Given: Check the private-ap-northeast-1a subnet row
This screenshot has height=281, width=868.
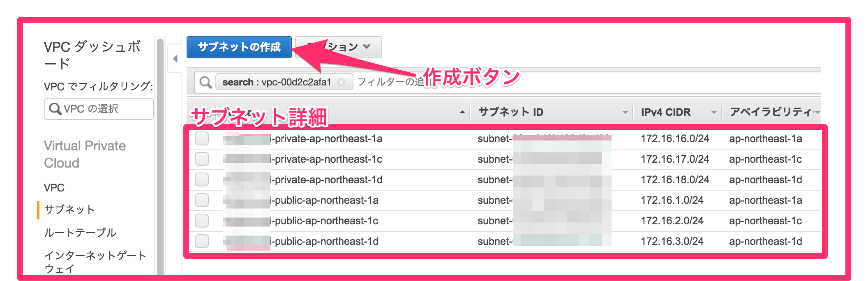Looking at the screenshot, I should 202,139.
